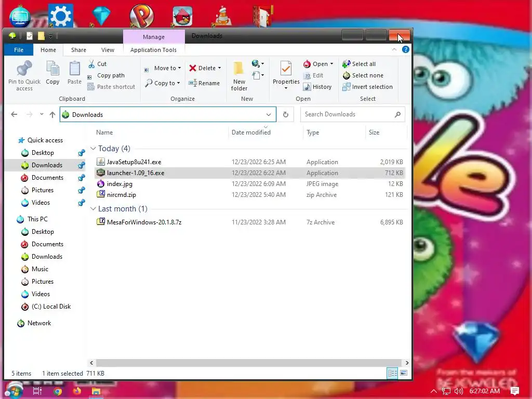Open Task View on the taskbar
The image size is (532, 399).
pyautogui.click(x=37, y=391)
